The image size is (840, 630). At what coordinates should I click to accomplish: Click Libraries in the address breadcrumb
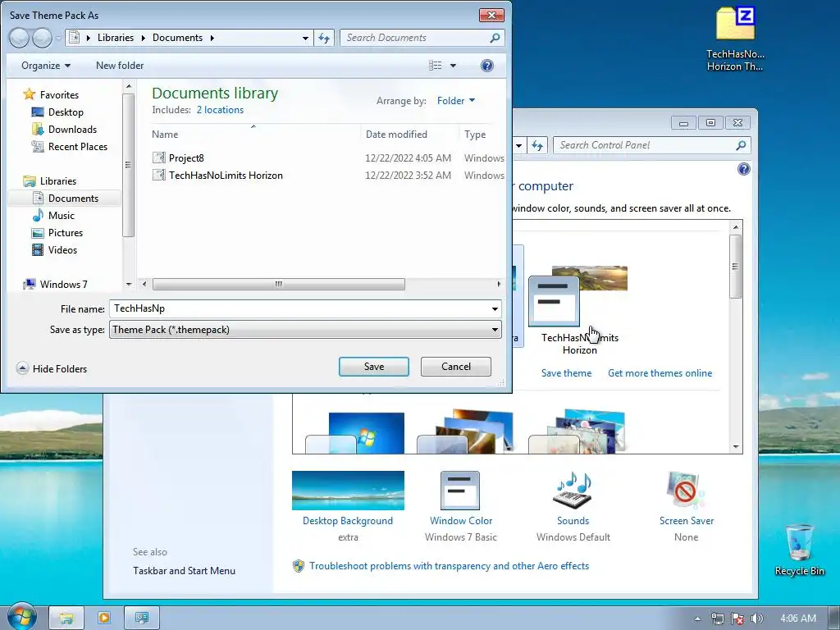[x=115, y=38]
